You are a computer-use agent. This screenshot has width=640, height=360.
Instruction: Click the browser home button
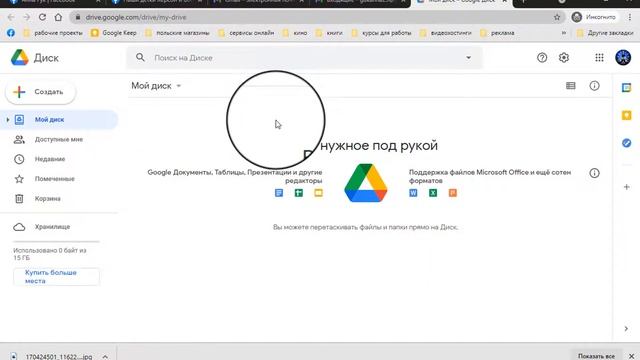[x=58, y=17]
